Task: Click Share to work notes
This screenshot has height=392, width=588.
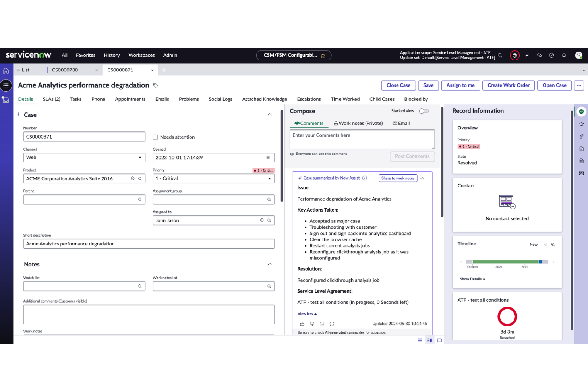Action: pyautogui.click(x=398, y=178)
